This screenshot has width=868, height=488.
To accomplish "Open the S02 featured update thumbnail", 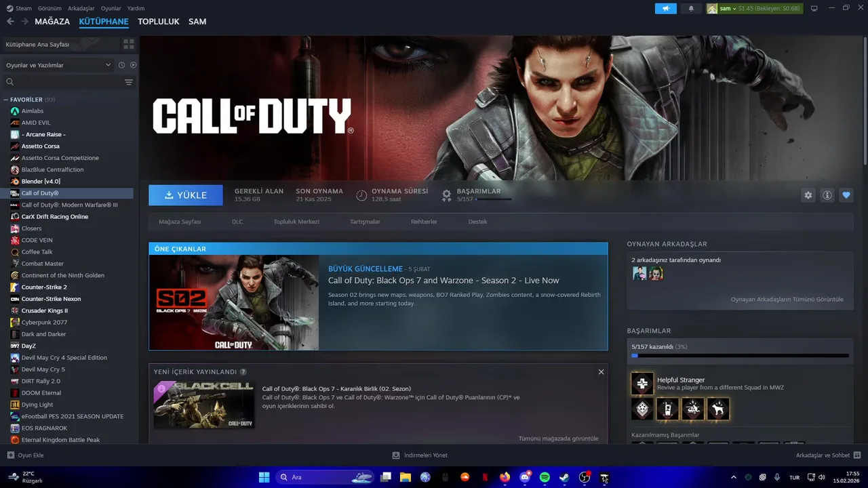I will tap(234, 302).
